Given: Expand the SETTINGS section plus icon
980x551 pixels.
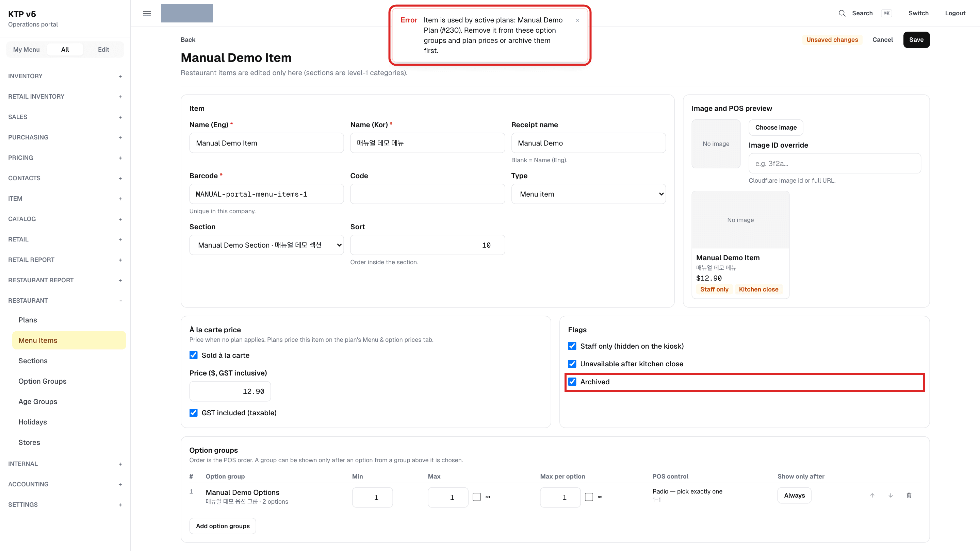Looking at the screenshot, I should point(120,505).
